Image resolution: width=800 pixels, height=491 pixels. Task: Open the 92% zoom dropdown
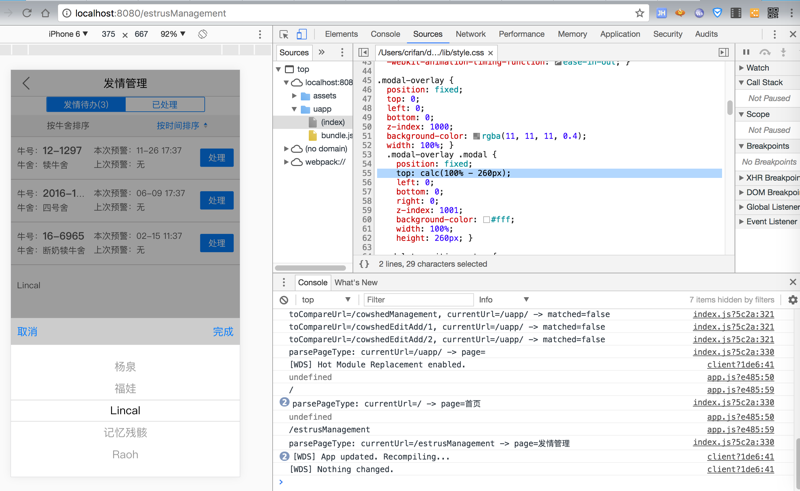(173, 34)
